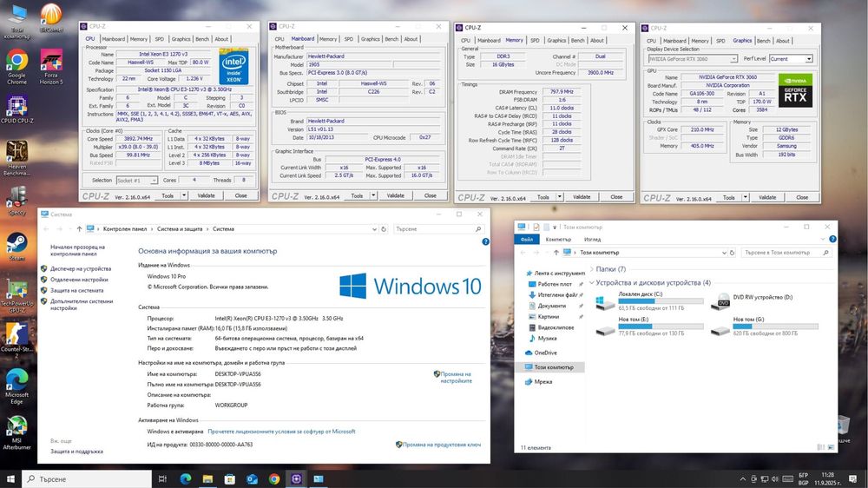The height and width of the screenshot is (488, 868).
Task: Open About tab in CPU-Z CPU window
Action: pos(221,39)
